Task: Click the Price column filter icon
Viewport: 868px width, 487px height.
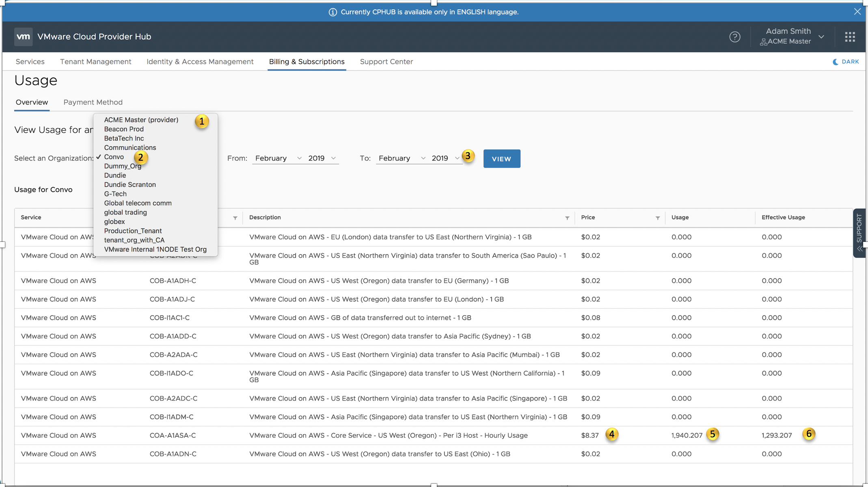Action: (657, 218)
